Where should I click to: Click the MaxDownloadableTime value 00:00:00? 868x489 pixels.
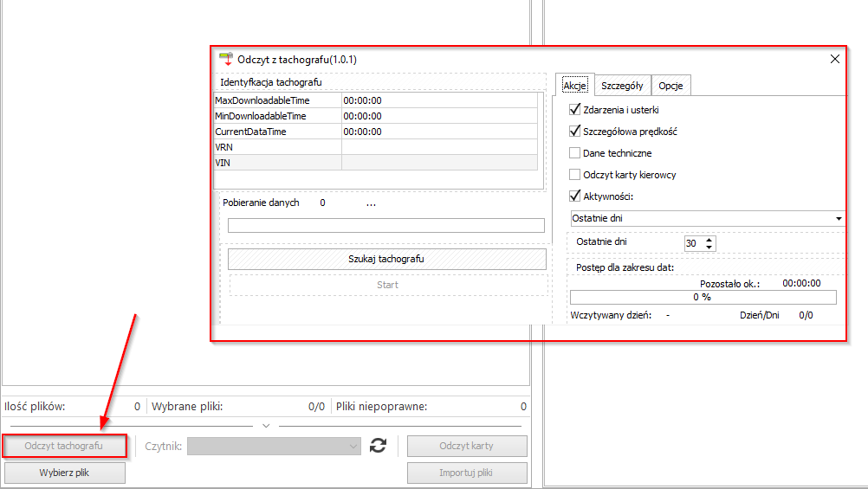[362, 100]
